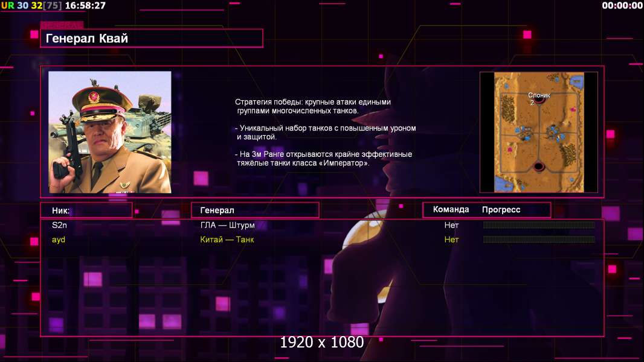The height and width of the screenshot is (362, 644).
Task: Click the desert map preview thumbnail
Action: 538,132
